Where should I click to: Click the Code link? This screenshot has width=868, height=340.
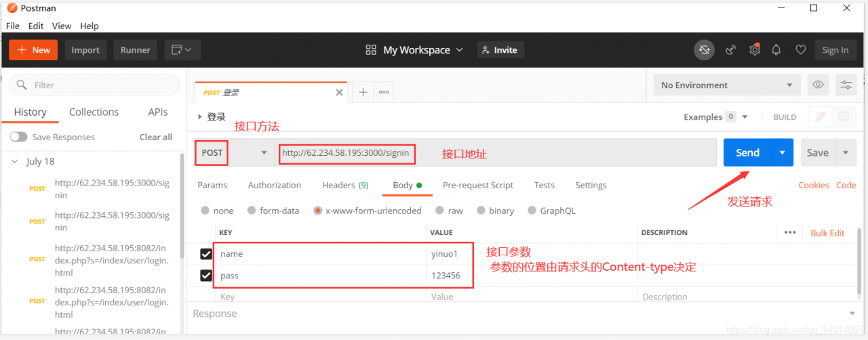(846, 185)
